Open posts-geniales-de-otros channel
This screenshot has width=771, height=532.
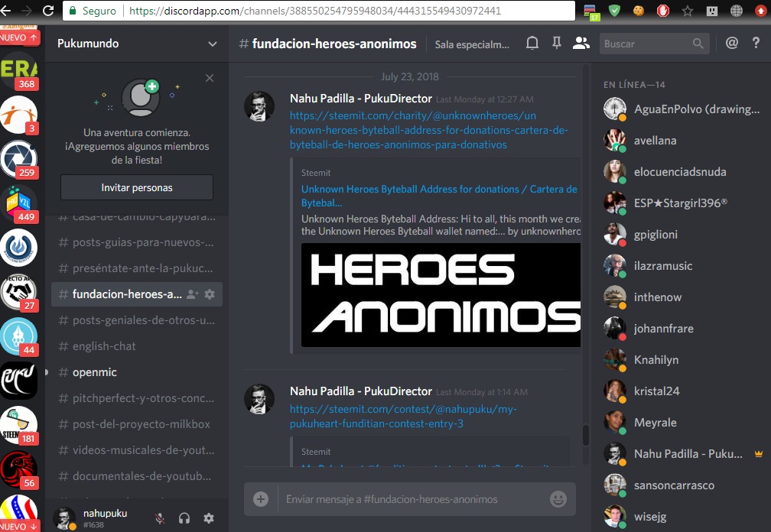click(x=137, y=320)
